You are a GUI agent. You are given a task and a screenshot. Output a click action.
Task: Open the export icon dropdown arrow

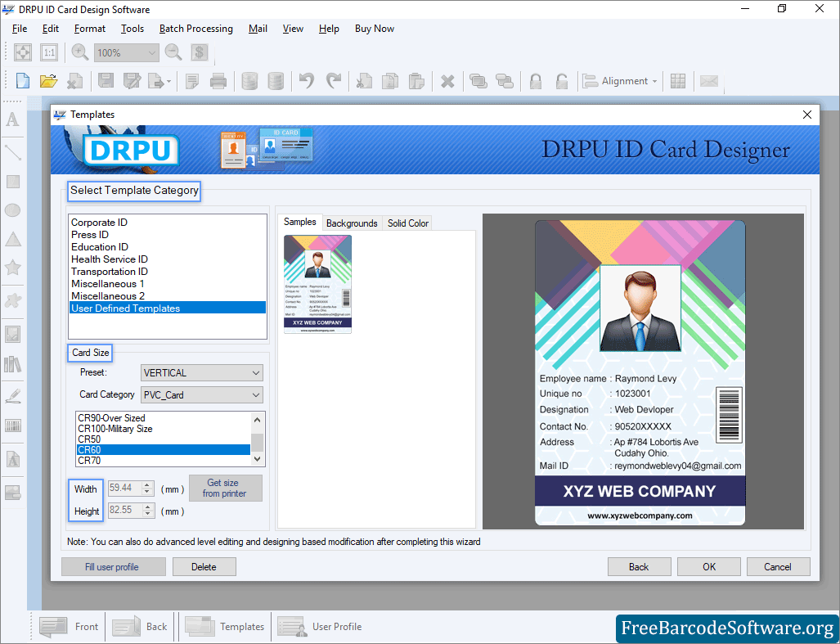pyautogui.click(x=168, y=82)
